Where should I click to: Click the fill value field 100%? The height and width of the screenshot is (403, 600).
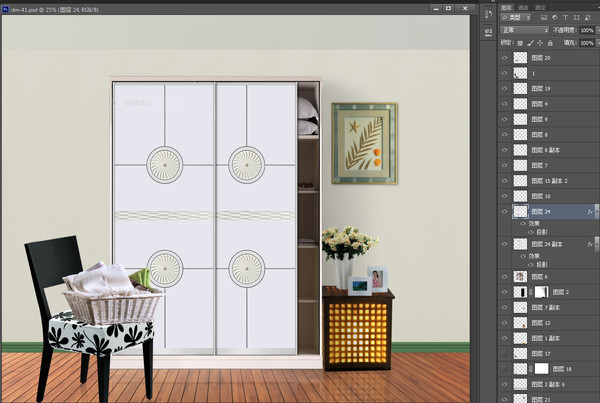587,43
